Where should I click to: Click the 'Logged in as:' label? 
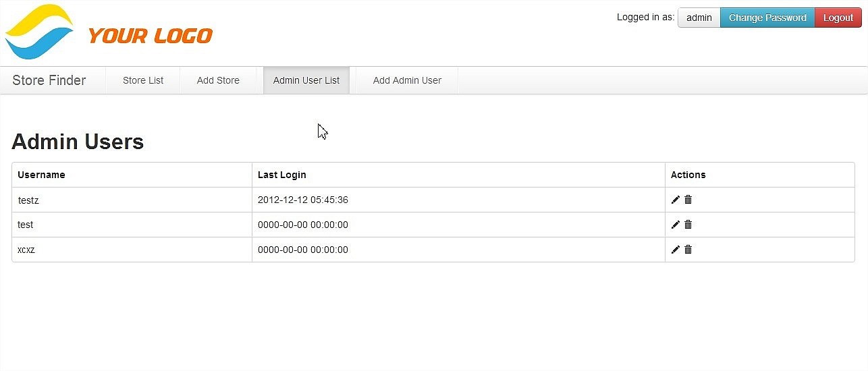(645, 18)
